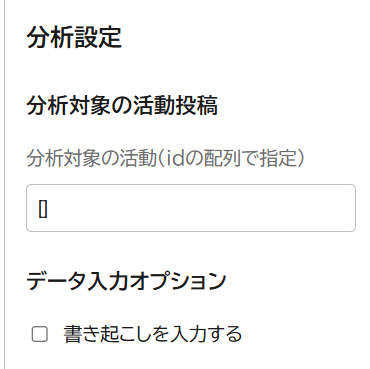Click the vertical panel divider on the left edge
The width and height of the screenshot is (370, 369).
[5, 184]
